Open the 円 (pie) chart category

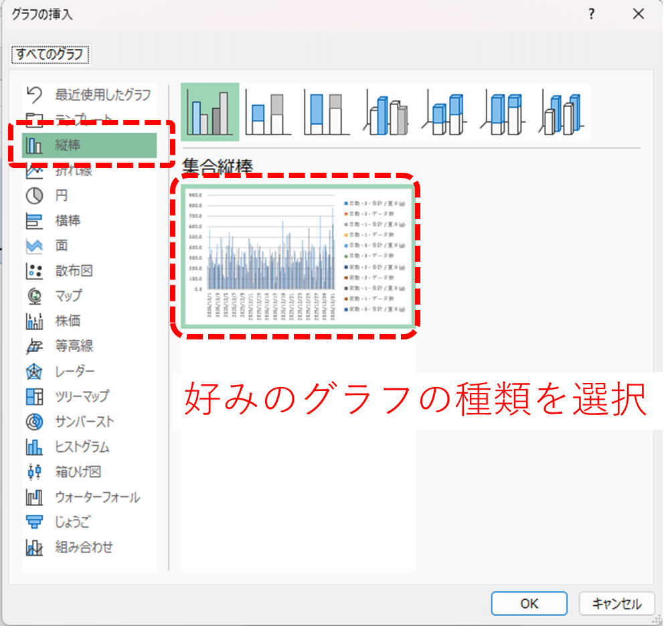click(x=61, y=195)
